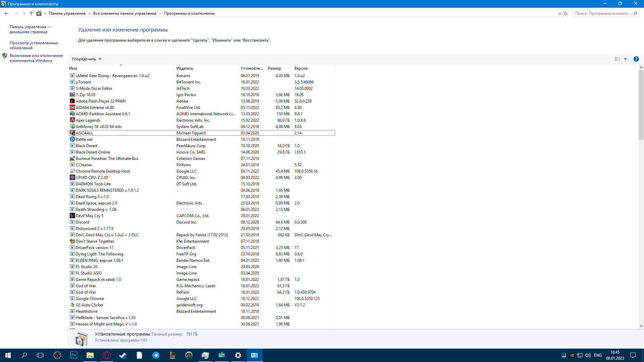The height and width of the screenshot is (362, 644).
Task: Open League of Legends taskbar icon
Action: coord(172,355)
